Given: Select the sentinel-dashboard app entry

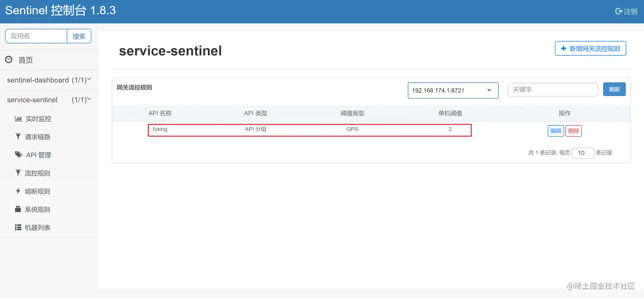Looking at the screenshot, I should point(49,80).
